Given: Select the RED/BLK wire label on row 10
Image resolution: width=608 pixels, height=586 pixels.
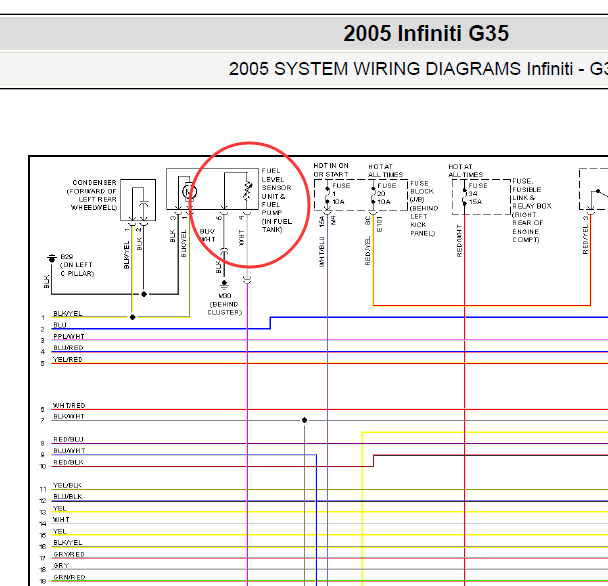Looking at the screenshot, I should coord(68,462).
